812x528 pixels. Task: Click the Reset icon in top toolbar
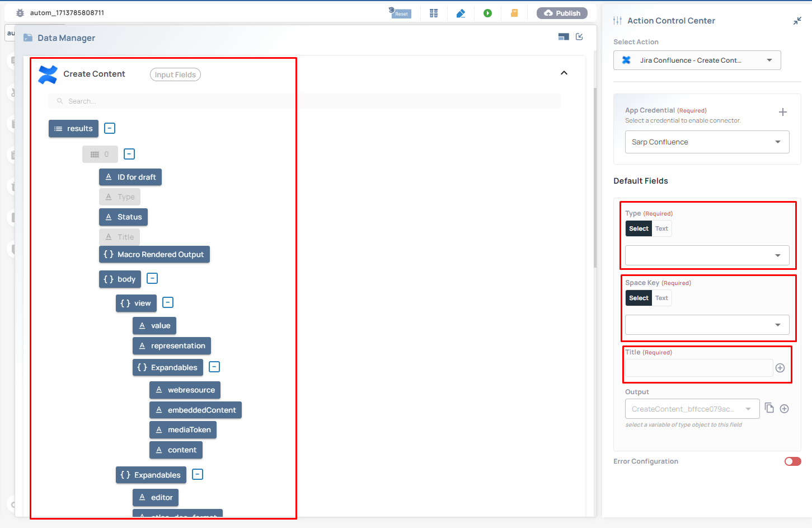(400, 13)
